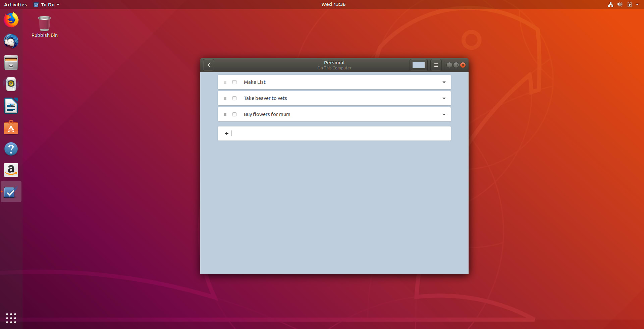
Task: Open Files manager from the dock
Action: pyautogui.click(x=11, y=63)
